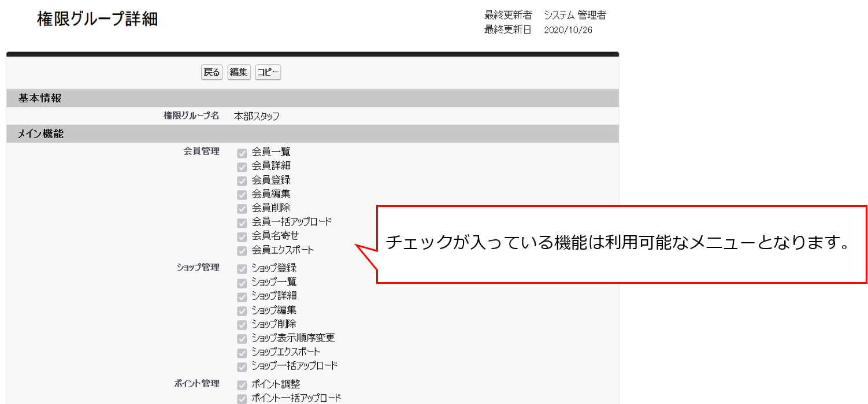This screenshot has height=404, width=868.
Task: Toggle the 会員名寄せ checkbox
Action: pyautogui.click(x=242, y=236)
